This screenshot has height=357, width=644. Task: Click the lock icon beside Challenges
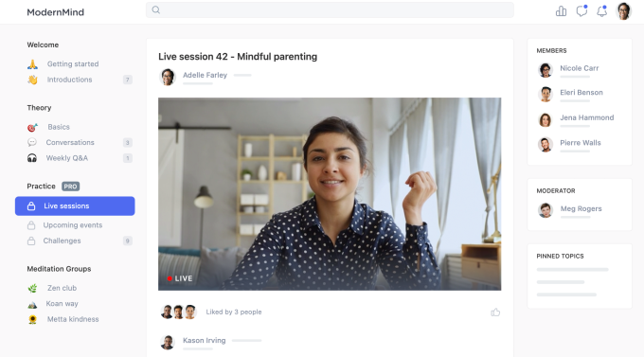click(x=31, y=241)
